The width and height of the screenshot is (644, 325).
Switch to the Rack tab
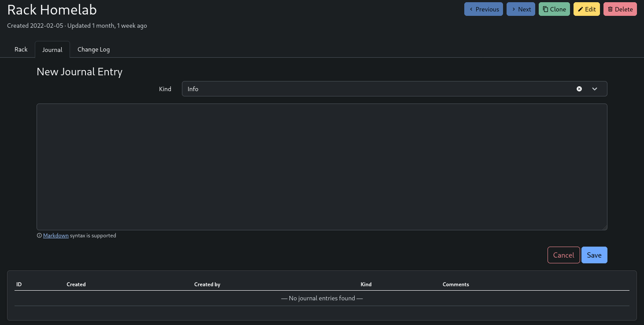click(21, 49)
